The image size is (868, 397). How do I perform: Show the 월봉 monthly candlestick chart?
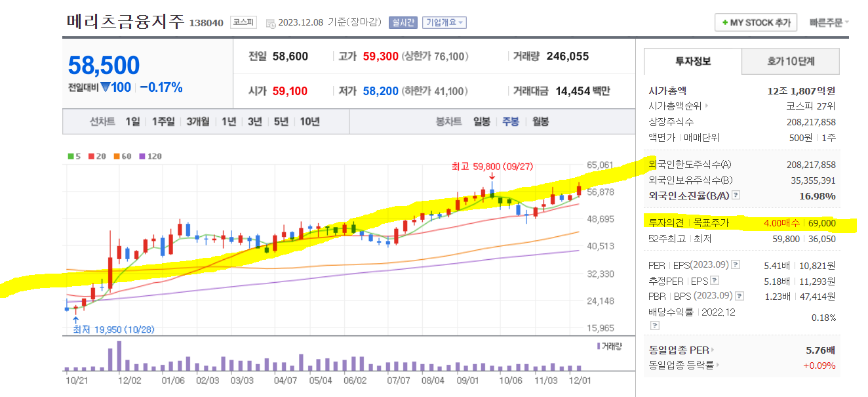click(541, 121)
